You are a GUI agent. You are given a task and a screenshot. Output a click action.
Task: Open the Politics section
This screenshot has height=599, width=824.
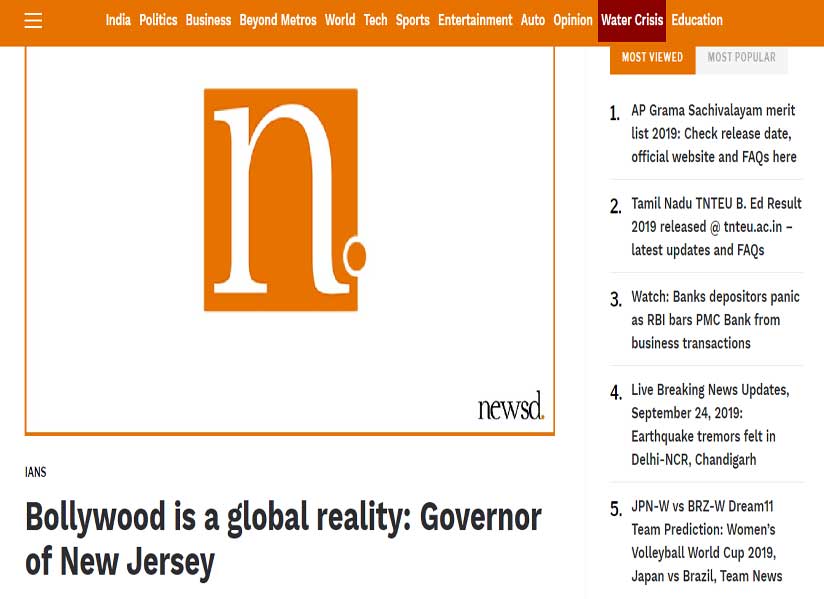(x=158, y=20)
